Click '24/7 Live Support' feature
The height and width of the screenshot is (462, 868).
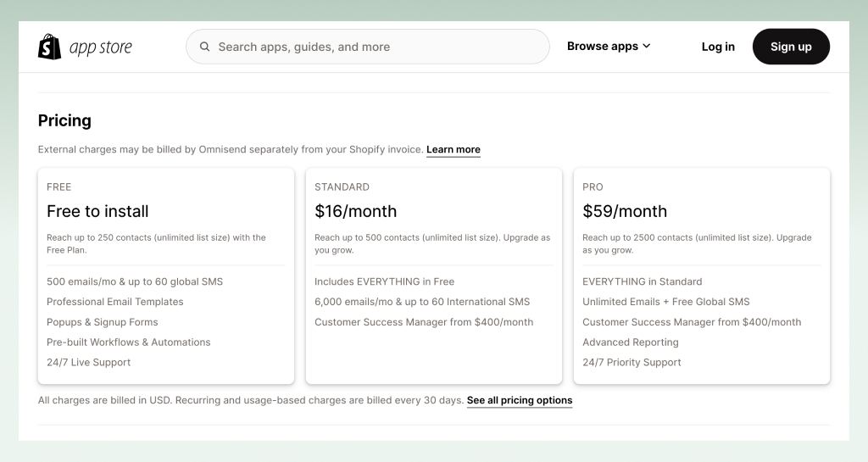pyautogui.click(x=88, y=363)
